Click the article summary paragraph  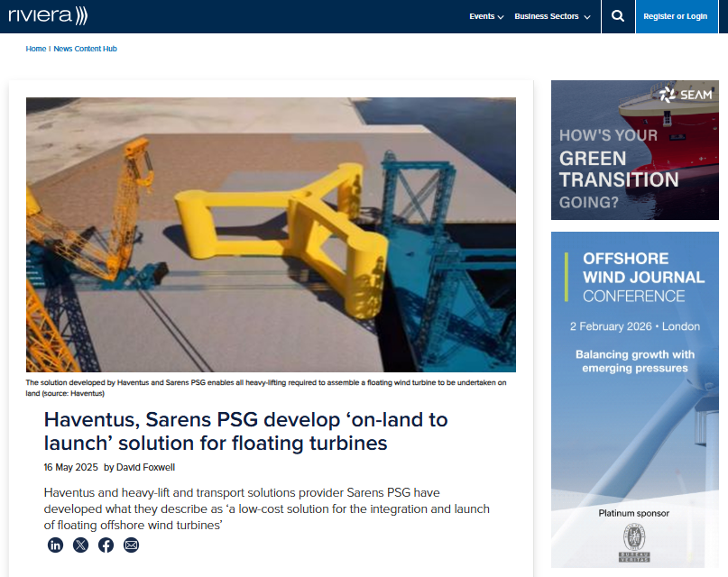[x=266, y=508]
